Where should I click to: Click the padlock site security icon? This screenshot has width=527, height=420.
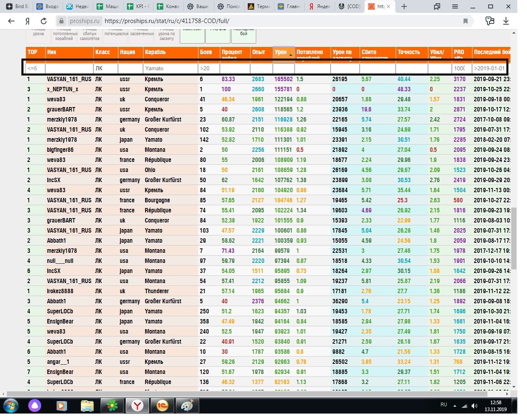coord(61,21)
